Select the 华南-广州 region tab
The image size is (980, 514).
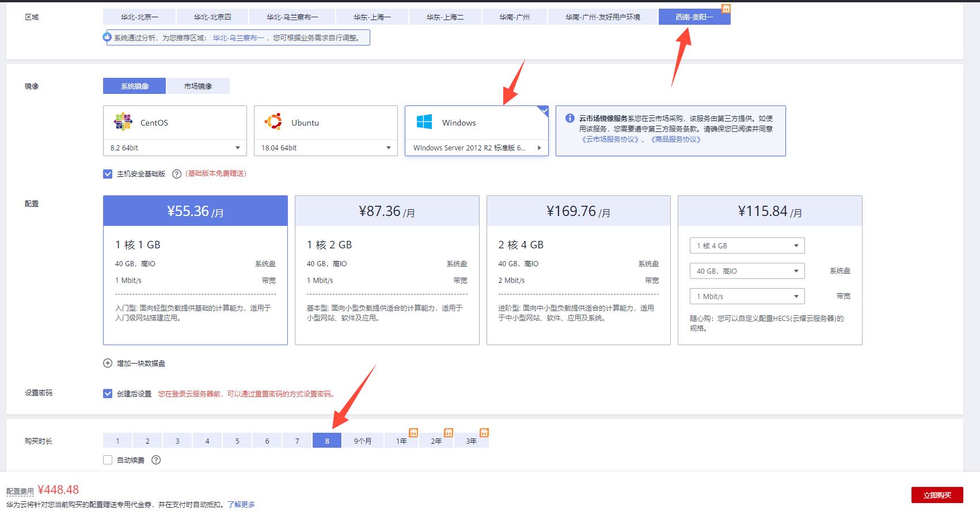click(515, 17)
